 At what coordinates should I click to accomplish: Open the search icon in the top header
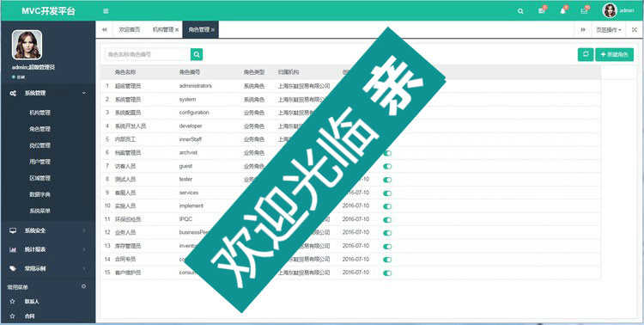pyautogui.click(x=520, y=11)
